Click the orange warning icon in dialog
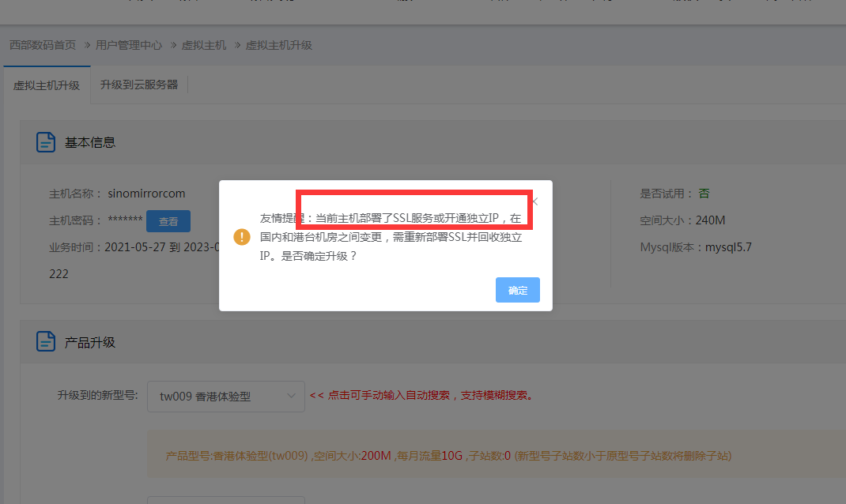The height and width of the screenshot is (504, 846). [242, 237]
